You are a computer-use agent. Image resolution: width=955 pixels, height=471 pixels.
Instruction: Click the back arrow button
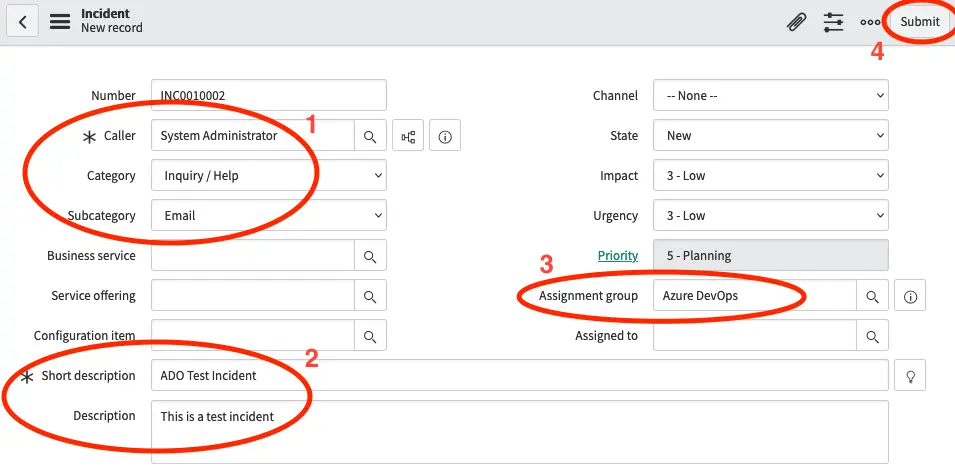coord(22,21)
